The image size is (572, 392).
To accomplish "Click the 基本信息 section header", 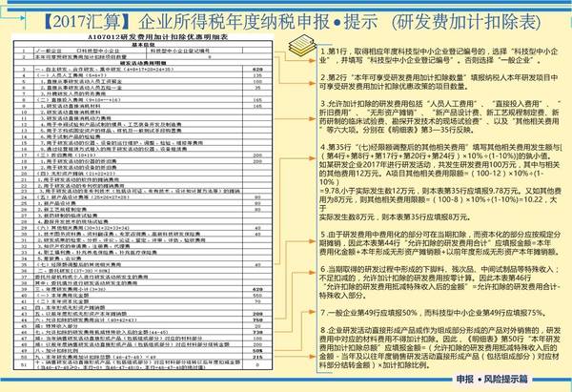I will [143, 45].
